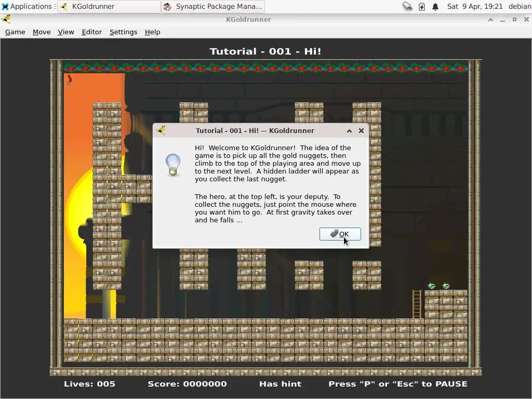The image size is (532, 399).
Task: Click the KGoldrunner icon in dialog title bar
Action: (x=161, y=130)
